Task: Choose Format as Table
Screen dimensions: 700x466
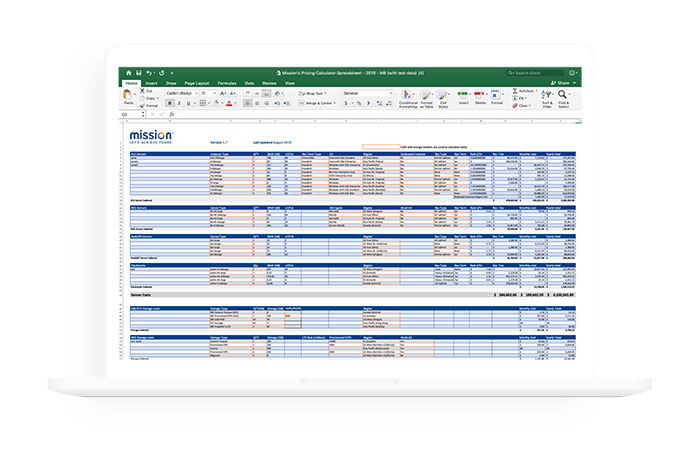Action: [426, 99]
